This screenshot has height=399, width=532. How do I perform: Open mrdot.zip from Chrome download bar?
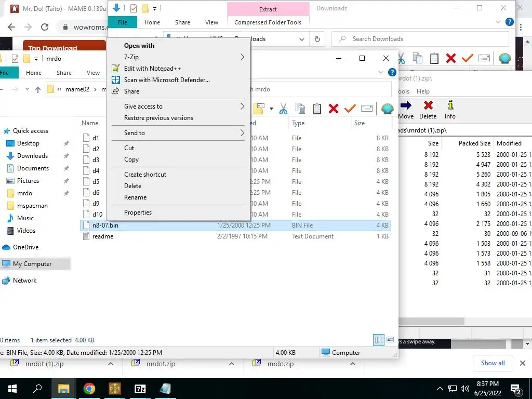click(x=161, y=364)
